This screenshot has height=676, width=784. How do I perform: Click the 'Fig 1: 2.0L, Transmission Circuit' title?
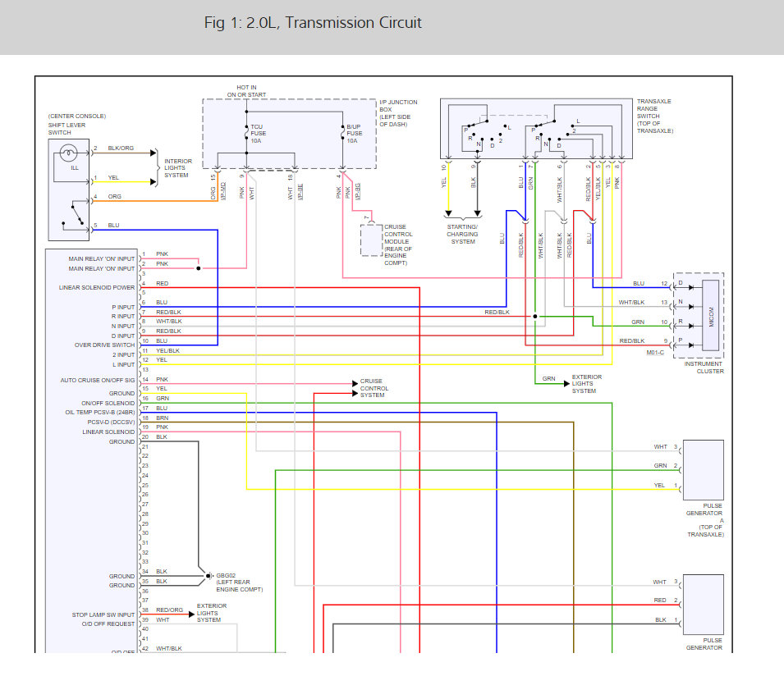tap(313, 23)
